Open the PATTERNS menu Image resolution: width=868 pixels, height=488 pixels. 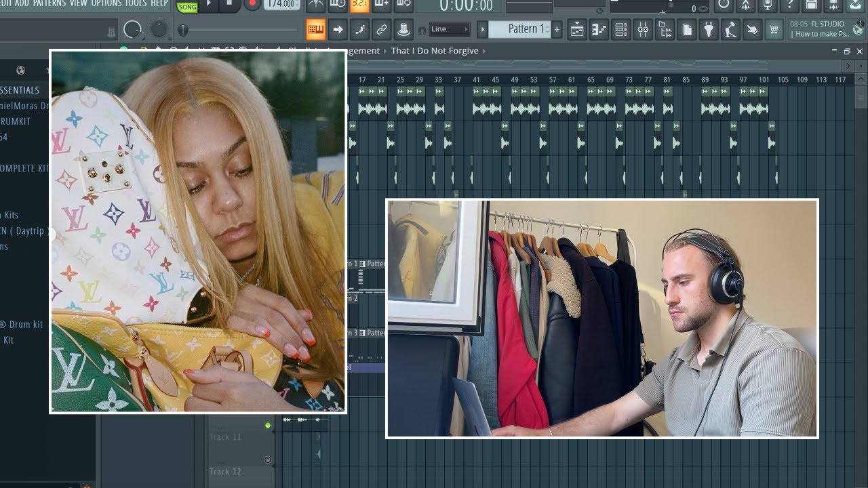click(50, 3)
